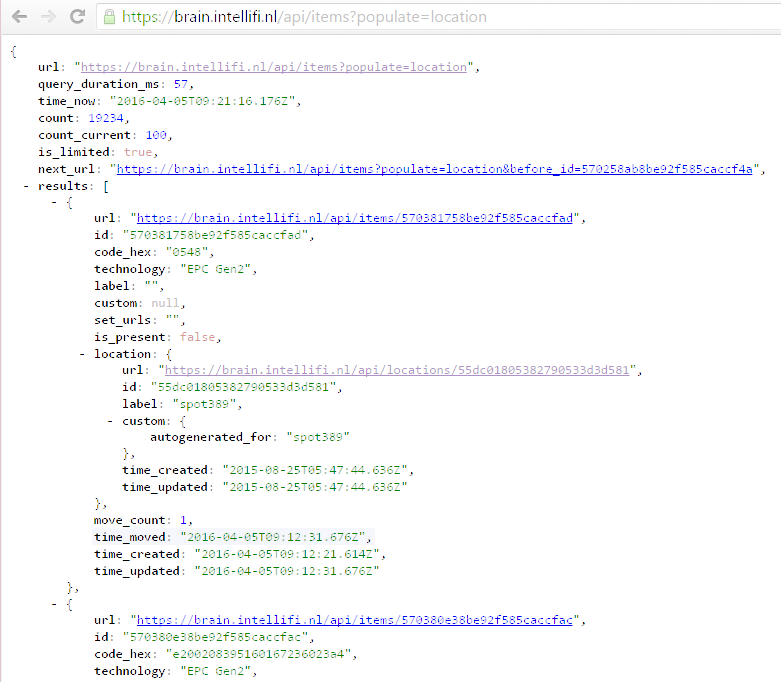Select the first item's technology value "EPC Gen2"
Viewport: 781px width, 682px height.
pyautogui.click(x=216, y=269)
